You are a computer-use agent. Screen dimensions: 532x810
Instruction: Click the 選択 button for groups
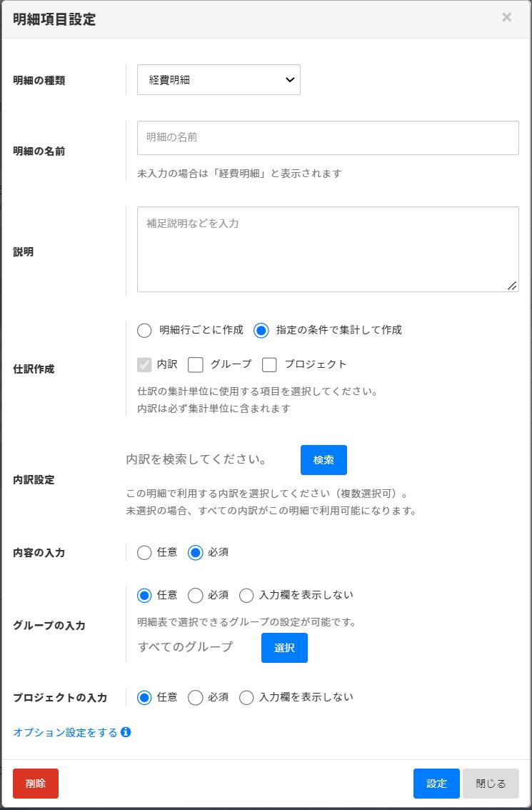(x=284, y=648)
